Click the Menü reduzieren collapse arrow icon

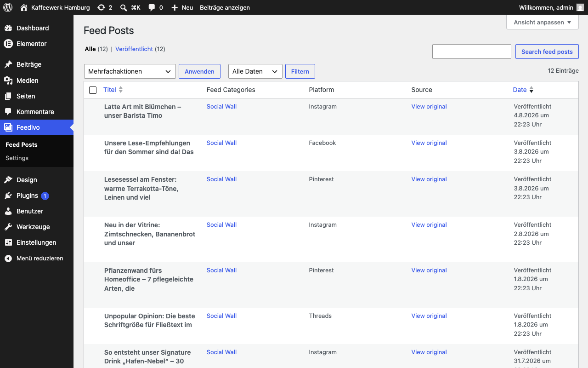click(x=8, y=259)
